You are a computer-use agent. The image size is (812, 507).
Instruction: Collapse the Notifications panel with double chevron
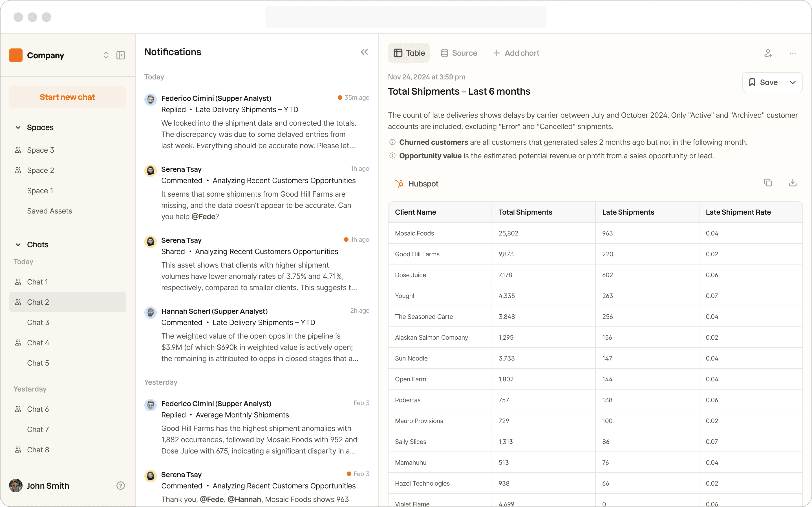(364, 52)
